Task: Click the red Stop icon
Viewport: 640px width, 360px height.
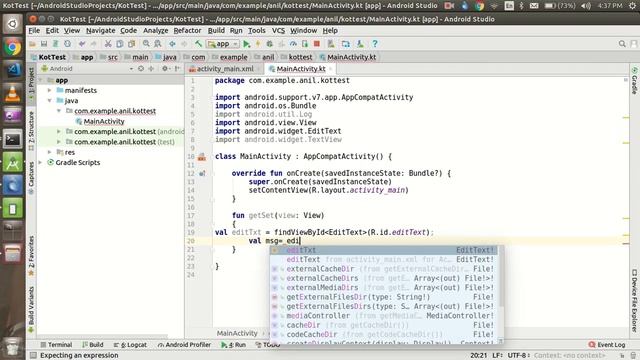Action: pos(317,44)
